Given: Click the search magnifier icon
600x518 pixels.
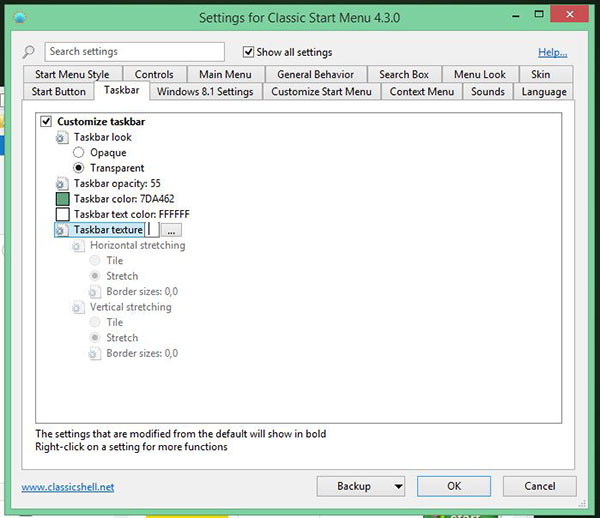Looking at the screenshot, I should [28, 52].
